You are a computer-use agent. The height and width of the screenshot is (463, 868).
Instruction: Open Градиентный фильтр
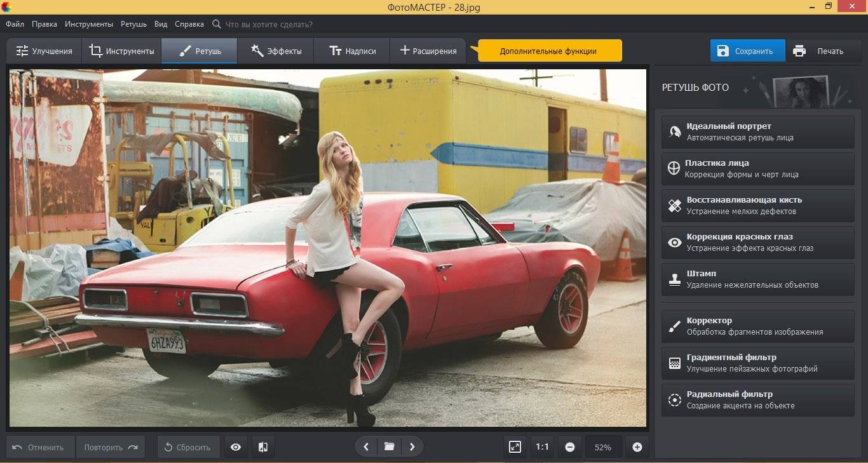point(757,363)
